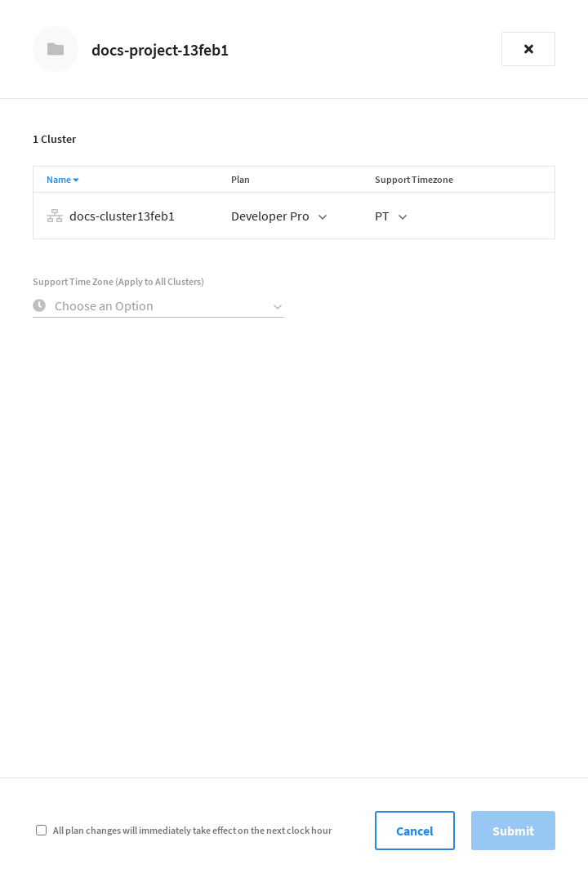
Task: Click the X icon to dismiss the dialog
Action: (x=528, y=49)
